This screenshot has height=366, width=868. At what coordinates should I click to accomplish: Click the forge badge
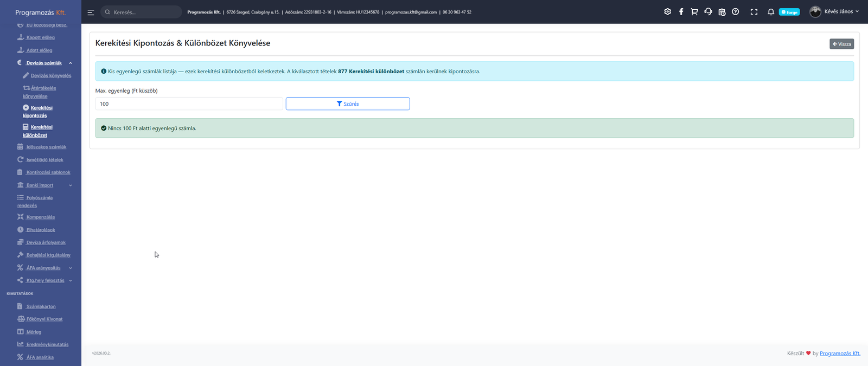789,12
